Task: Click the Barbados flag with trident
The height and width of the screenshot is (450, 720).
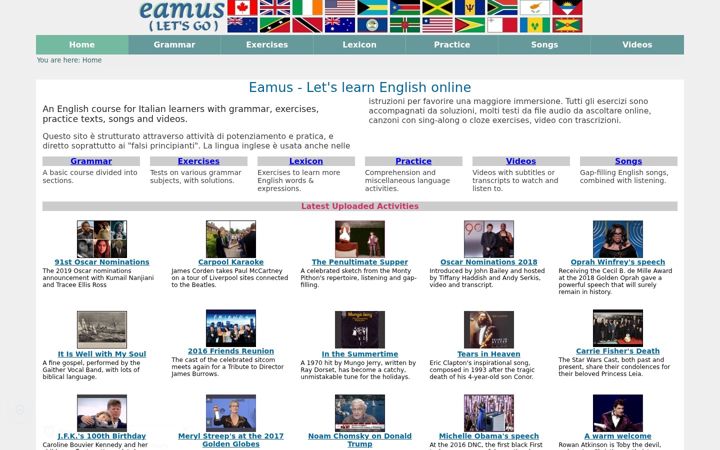Action: pos(470,7)
